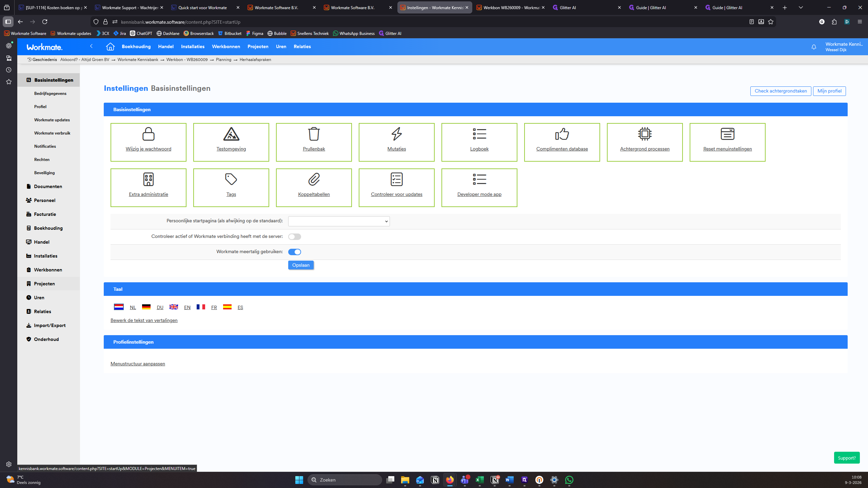Click the Achtergrond processen chip icon
The height and width of the screenshot is (488, 868).
point(645,134)
